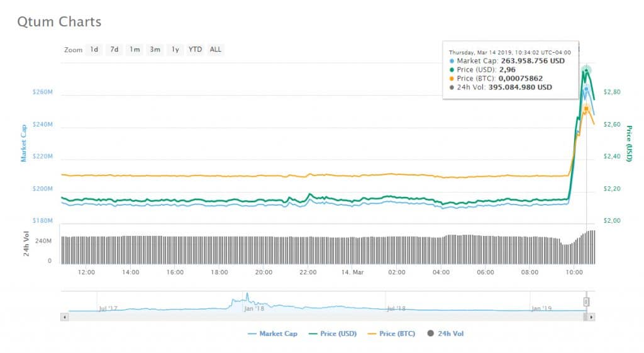Click the 24h Vol value in tooltip
644x353 pixels.
(520, 87)
